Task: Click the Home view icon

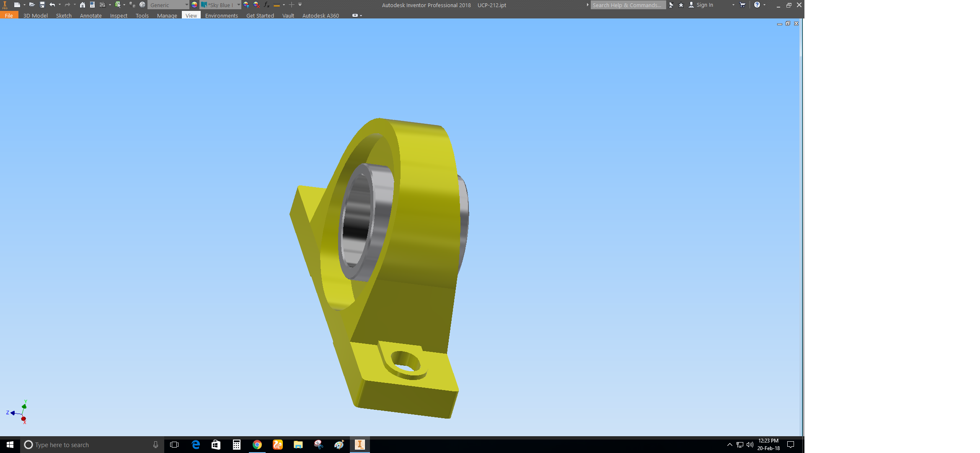Action: pos(83,5)
